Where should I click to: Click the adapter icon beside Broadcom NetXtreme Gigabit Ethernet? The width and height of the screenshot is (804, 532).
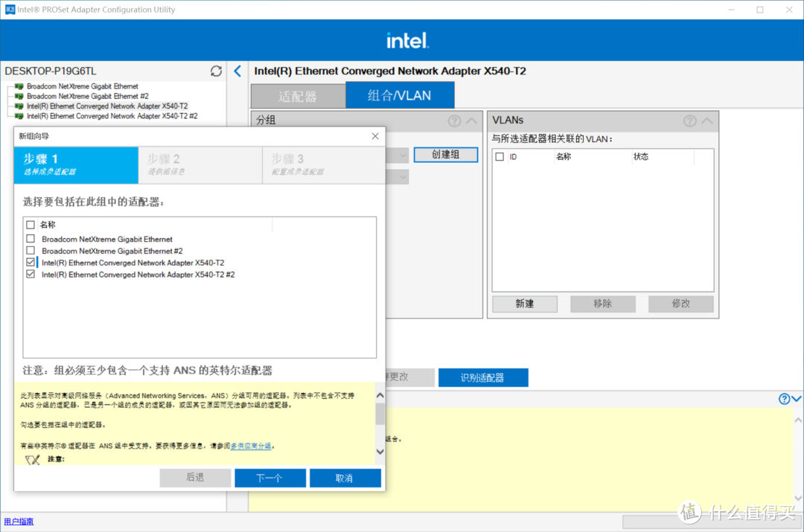[x=16, y=86]
